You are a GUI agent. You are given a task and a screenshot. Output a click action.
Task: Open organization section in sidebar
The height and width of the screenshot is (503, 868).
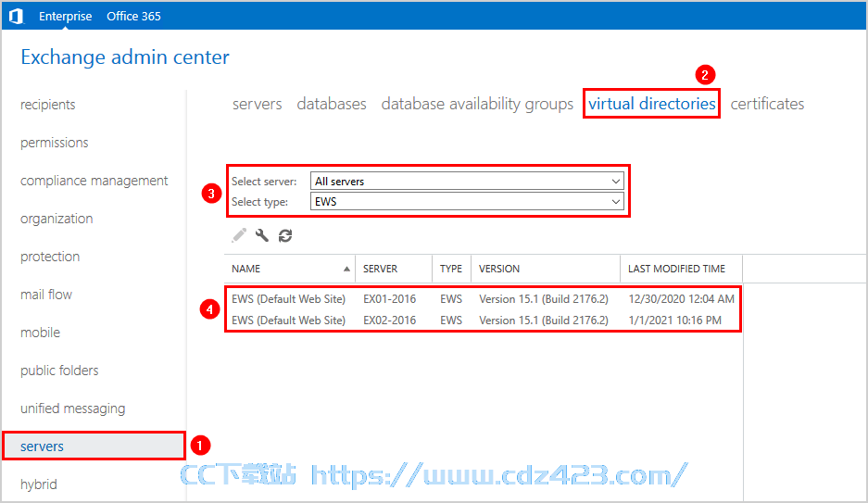pos(57,219)
